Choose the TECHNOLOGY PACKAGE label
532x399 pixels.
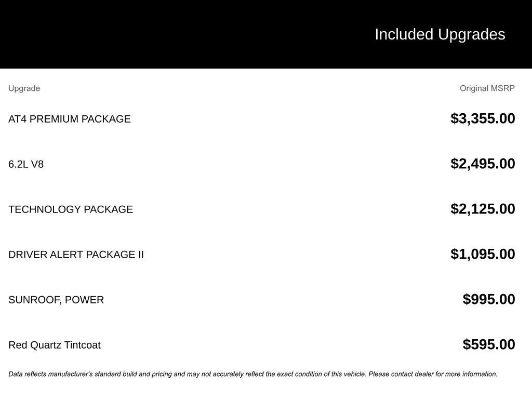(71, 209)
